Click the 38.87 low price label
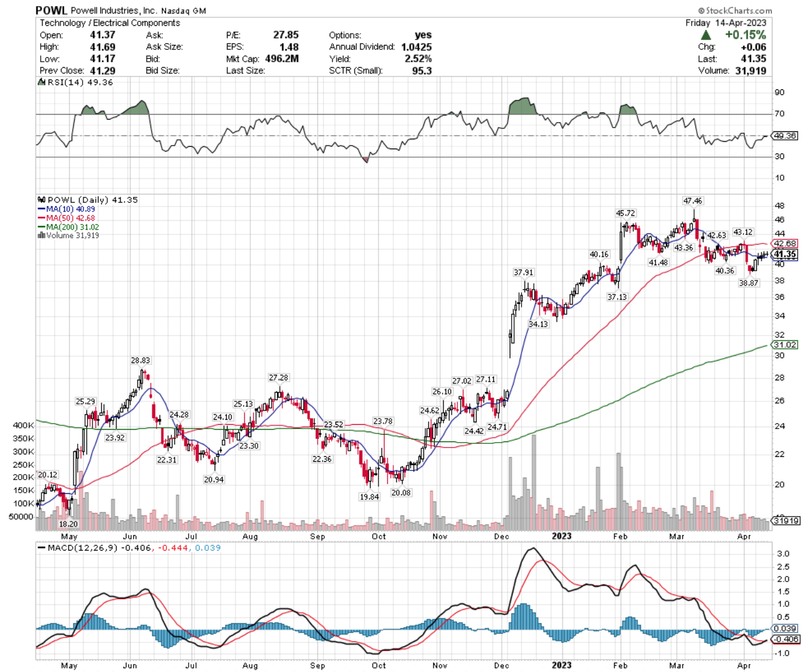 tap(748, 283)
